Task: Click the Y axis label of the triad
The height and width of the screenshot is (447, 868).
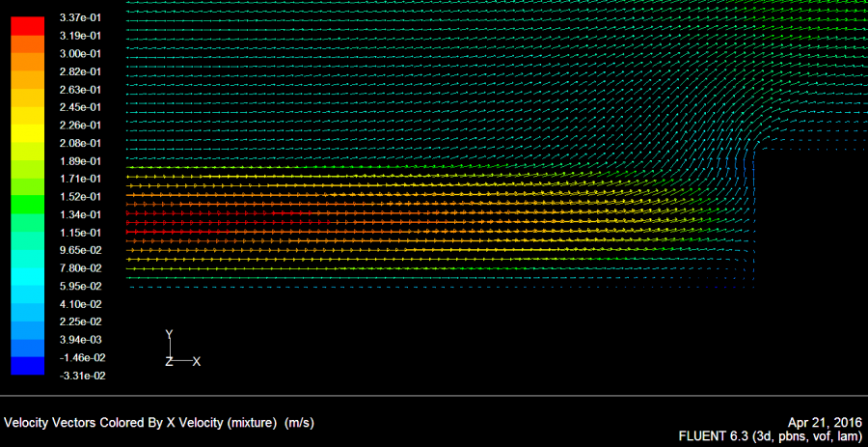Action: point(170,334)
